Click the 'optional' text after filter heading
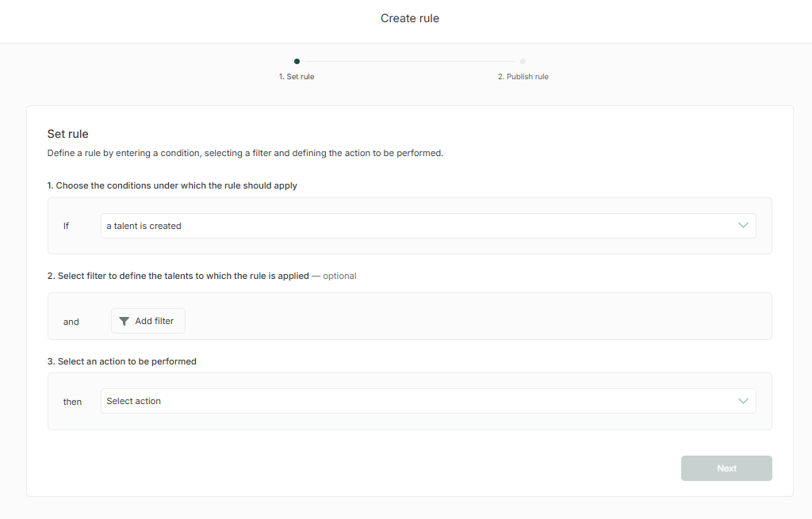 pos(339,276)
